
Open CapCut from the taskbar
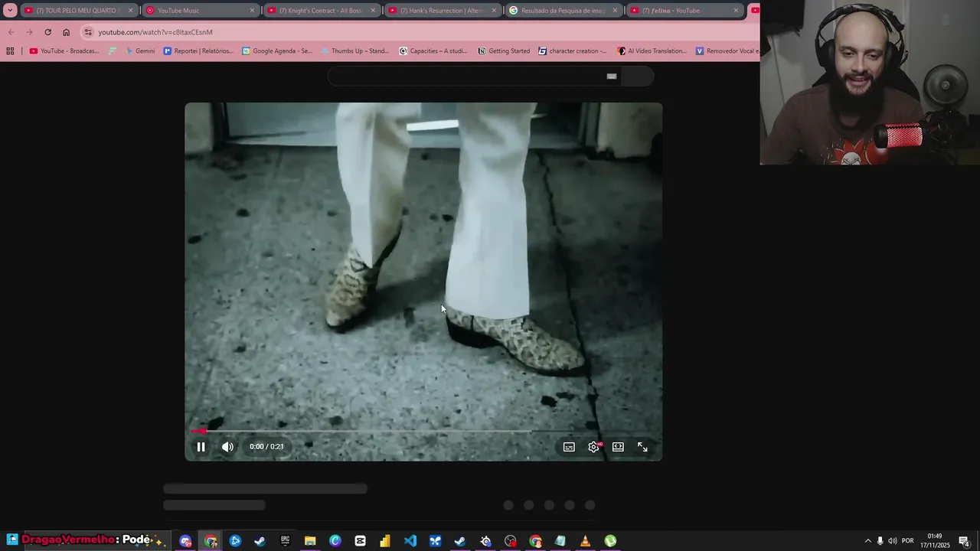(361, 541)
